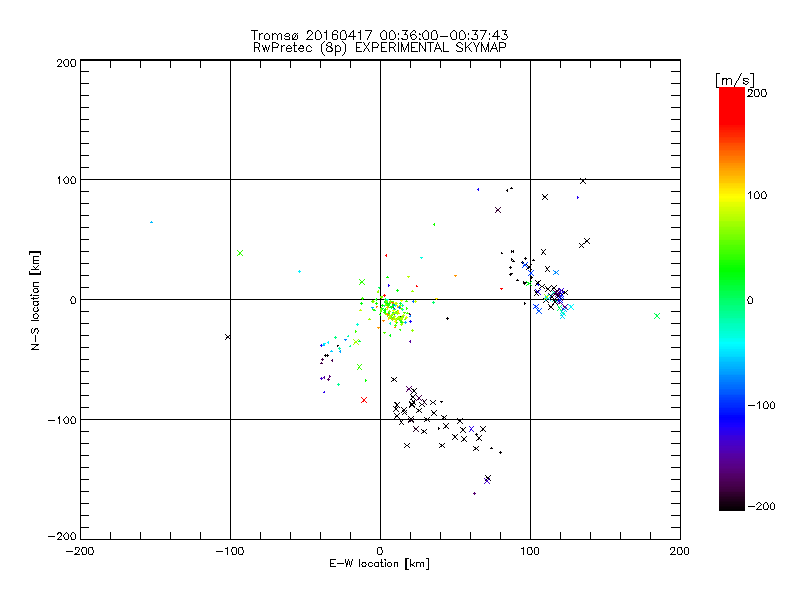800x600 pixels.
Task: Click the x-axis tick label -200
Action: pyautogui.click(x=80, y=552)
